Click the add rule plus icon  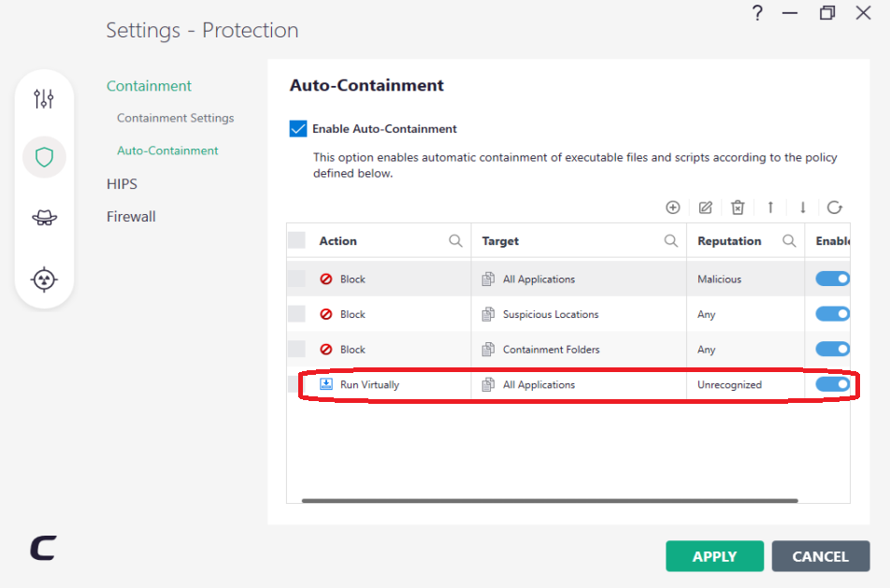coord(672,208)
